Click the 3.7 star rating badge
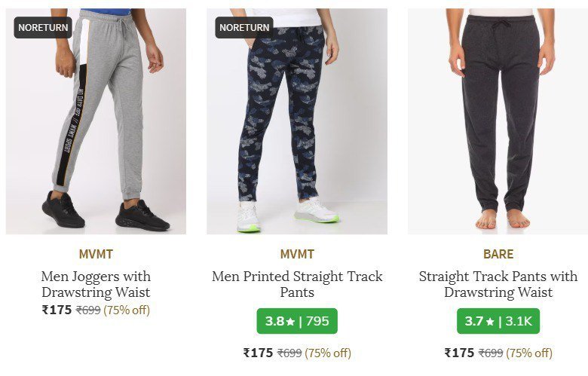This screenshot has width=588, height=376. (x=498, y=321)
